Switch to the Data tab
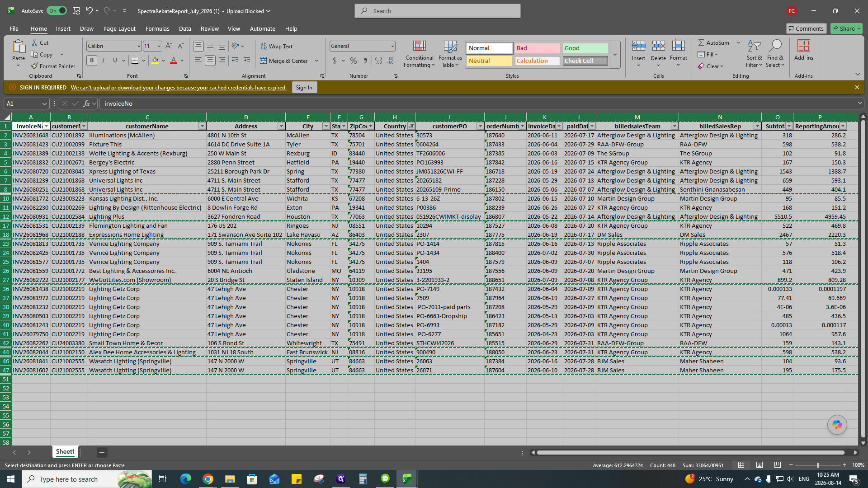The width and height of the screenshot is (868, 488). (x=184, y=28)
